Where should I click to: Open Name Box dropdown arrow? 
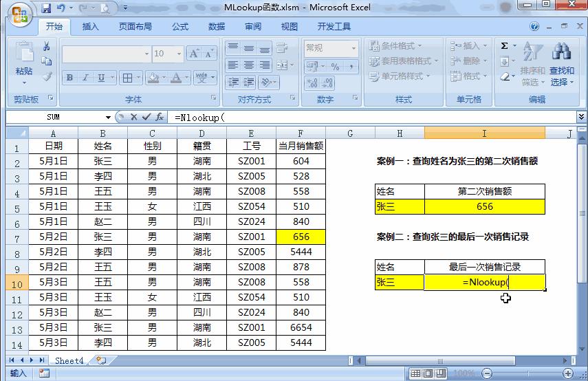coord(108,118)
